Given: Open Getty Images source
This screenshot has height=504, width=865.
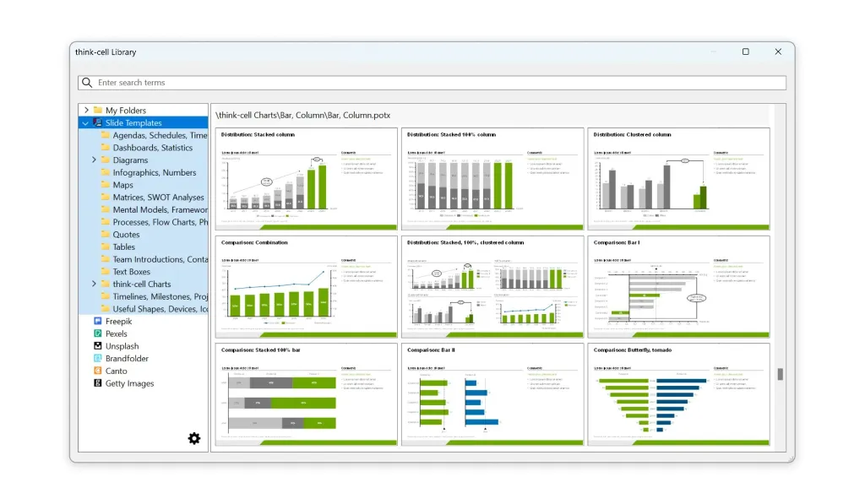Looking at the screenshot, I should pos(129,383).
